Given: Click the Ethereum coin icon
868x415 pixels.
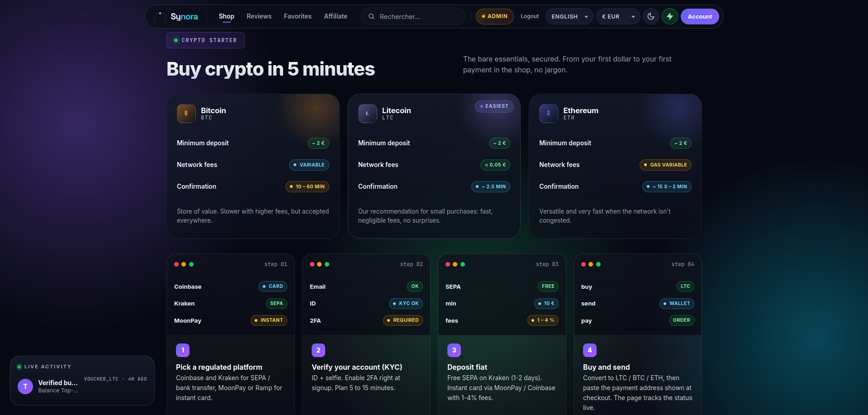Looking at the screenshot, I should [548, 114].
